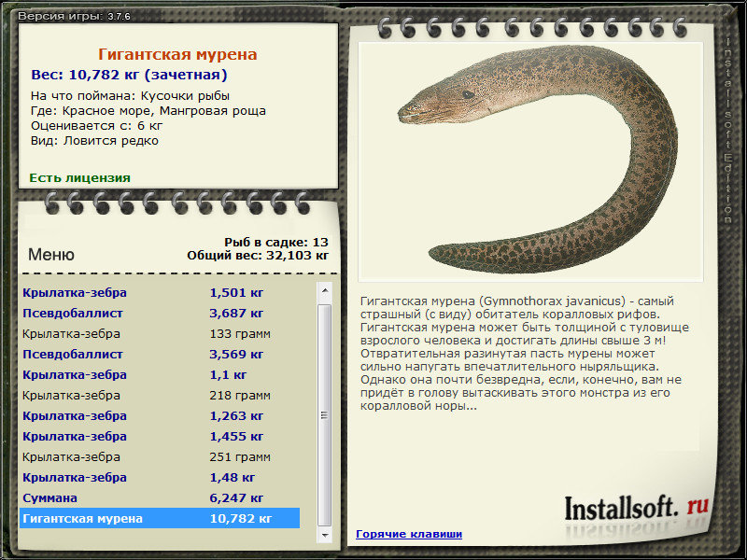Click the Где: Красное море, Мангровая роща line
The width and height of the screenshot is (747, 560).
click(x=148, y=111)
